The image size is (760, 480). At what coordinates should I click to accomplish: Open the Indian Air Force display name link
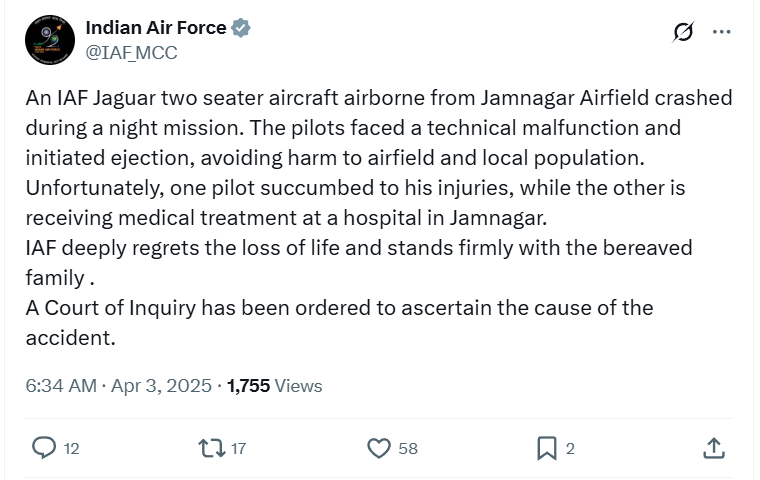click(155, 28)
